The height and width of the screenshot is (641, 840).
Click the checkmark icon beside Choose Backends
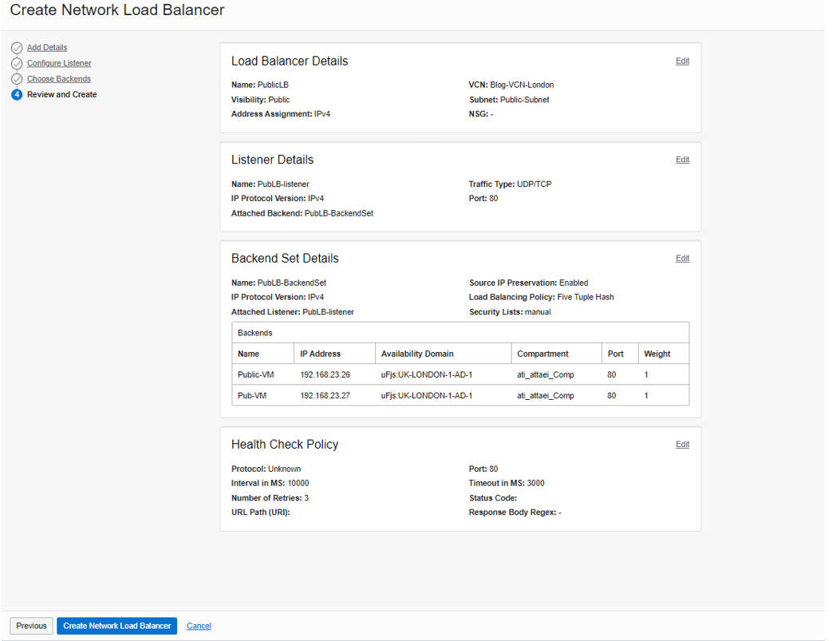(x=17, y=79)
